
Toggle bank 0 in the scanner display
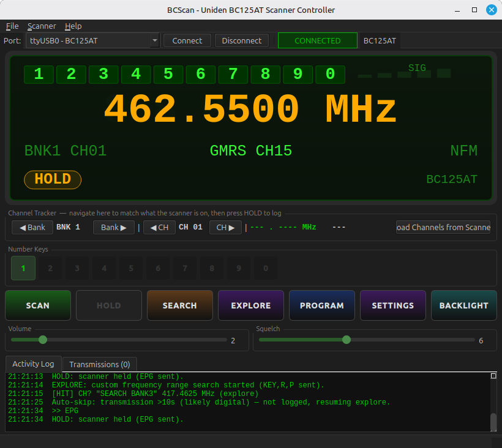(330, 74)
